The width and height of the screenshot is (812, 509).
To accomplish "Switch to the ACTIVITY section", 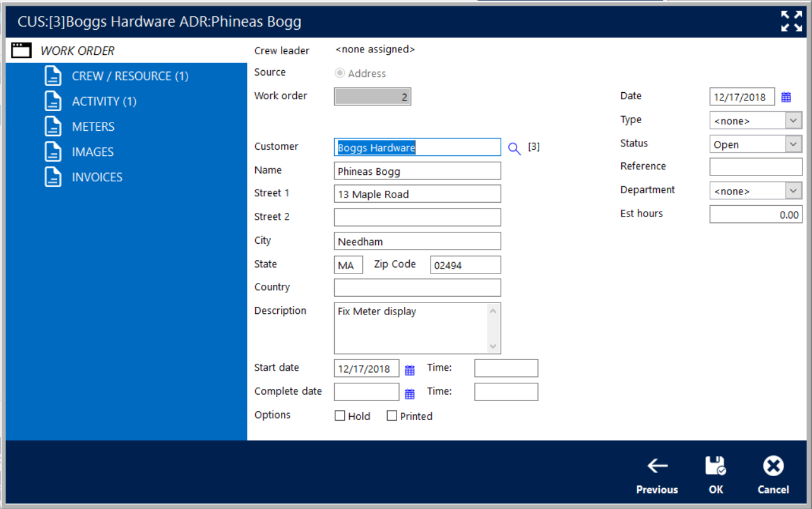I will point(104,102).
